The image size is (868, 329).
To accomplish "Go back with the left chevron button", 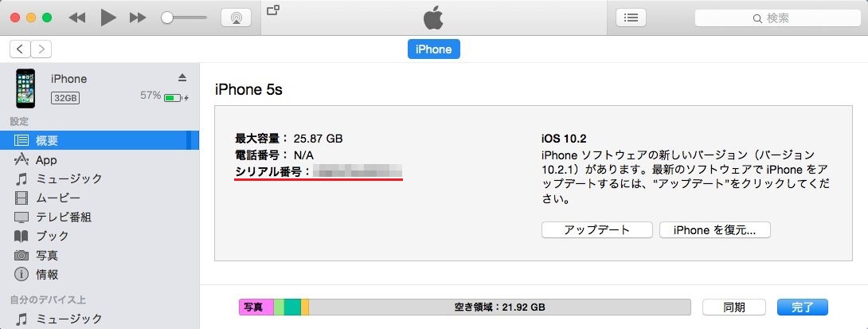I will click(21, 49).
